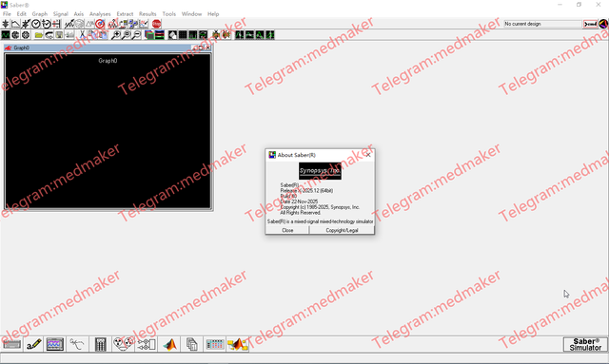Click the DC transfer curve analysis icon
The width and height of the screenshot is (609, 364).
pos(15,24)
